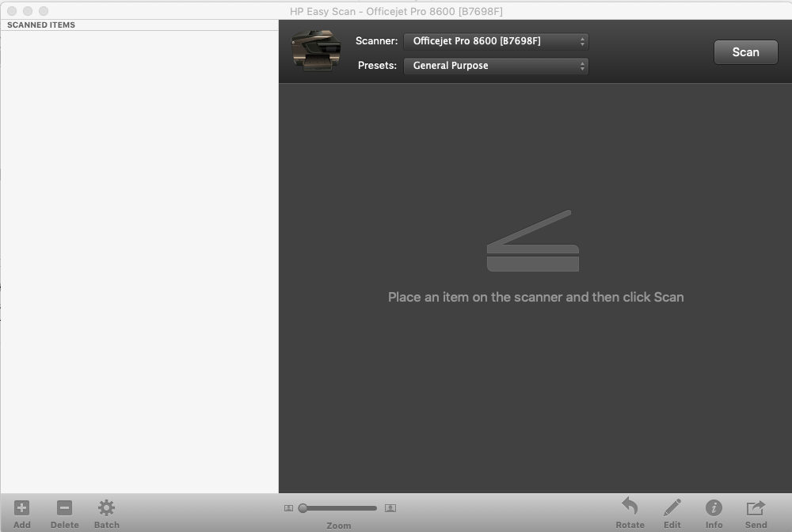Open Batch gear settings
Viewport: 792px width, 532px height.
point(107,507)
